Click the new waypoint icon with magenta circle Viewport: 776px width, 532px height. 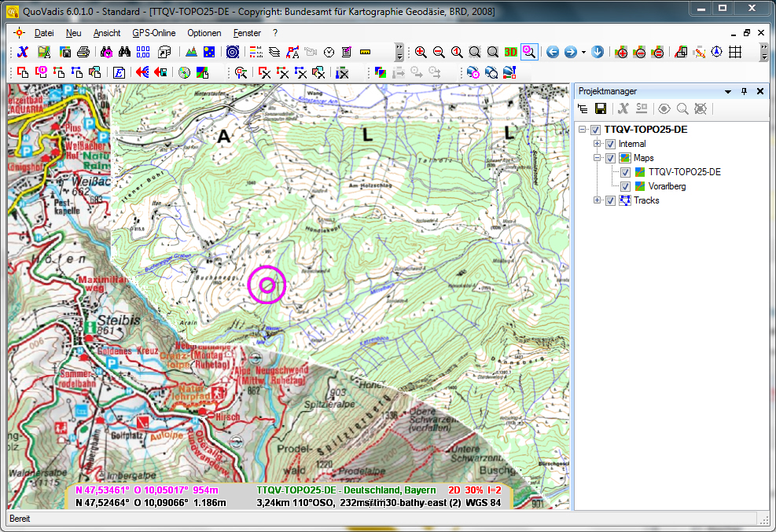(41, 72)
